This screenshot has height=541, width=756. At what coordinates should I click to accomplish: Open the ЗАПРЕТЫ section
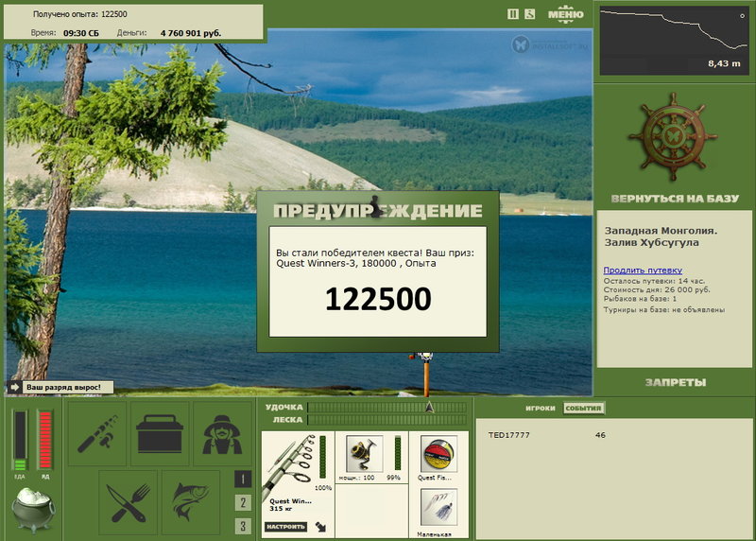675,382
